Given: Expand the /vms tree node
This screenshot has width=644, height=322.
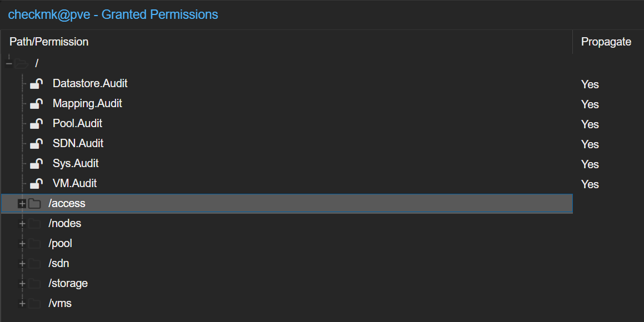Looking at the screenshot, I should pyautogui.click(x=22, y=304).
